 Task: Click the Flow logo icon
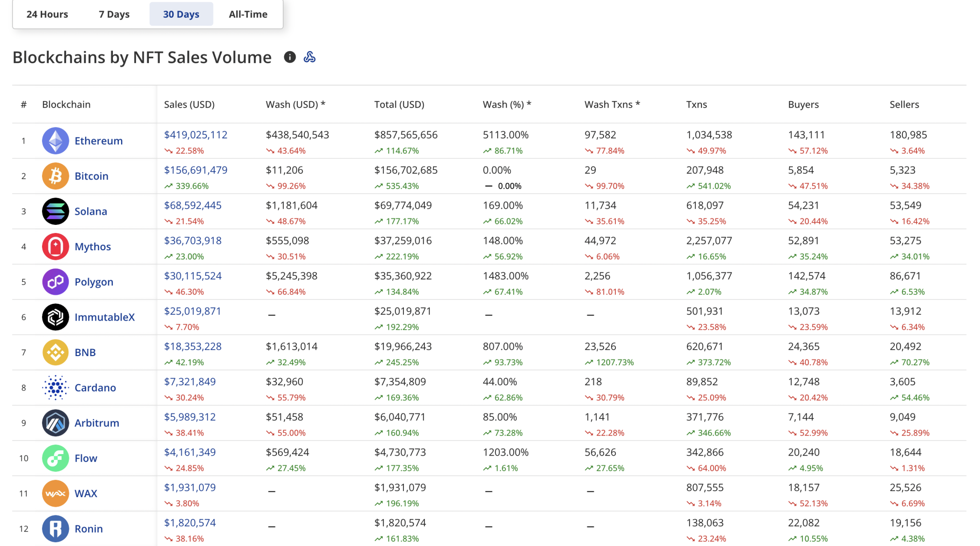tap(56, 458)
